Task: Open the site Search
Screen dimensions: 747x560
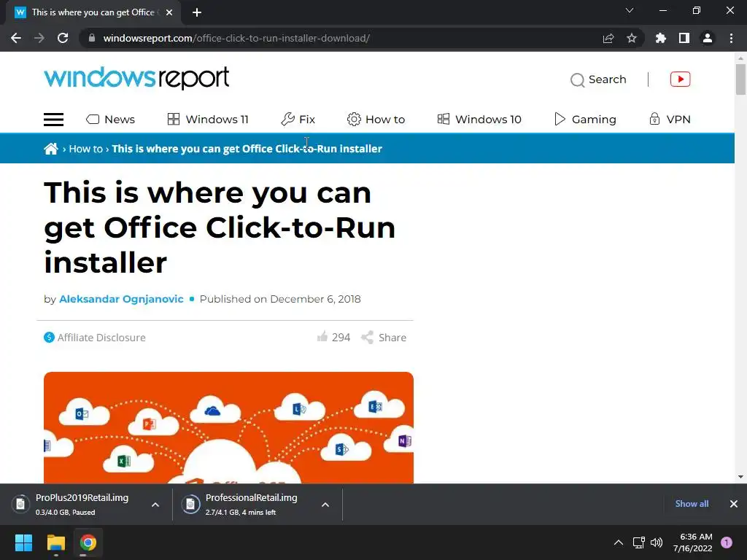Action: (x=598, y=79)
